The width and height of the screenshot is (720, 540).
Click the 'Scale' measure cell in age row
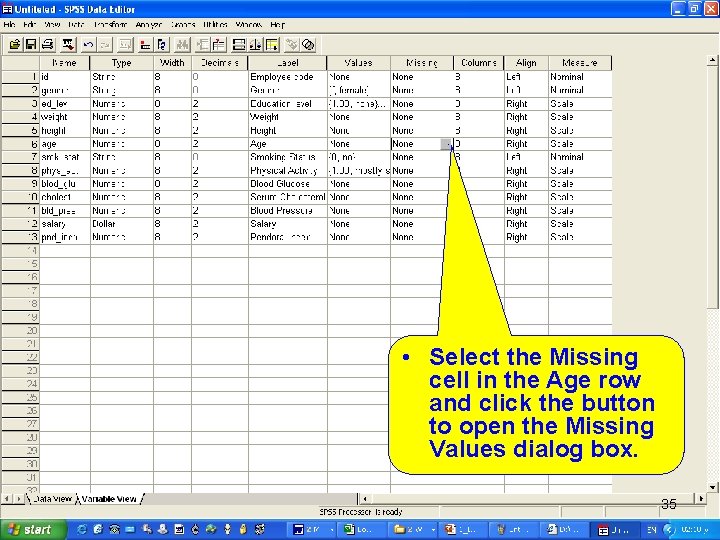(580, 144)
